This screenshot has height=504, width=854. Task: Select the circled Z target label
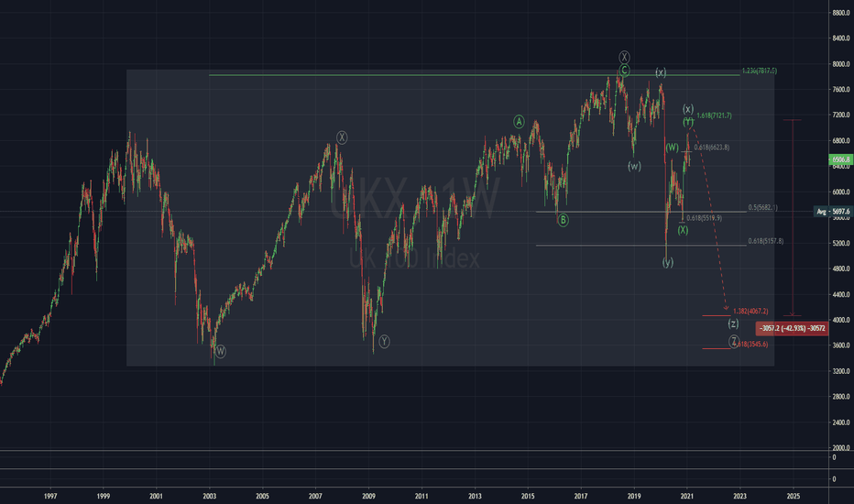(x=734, y=342)
